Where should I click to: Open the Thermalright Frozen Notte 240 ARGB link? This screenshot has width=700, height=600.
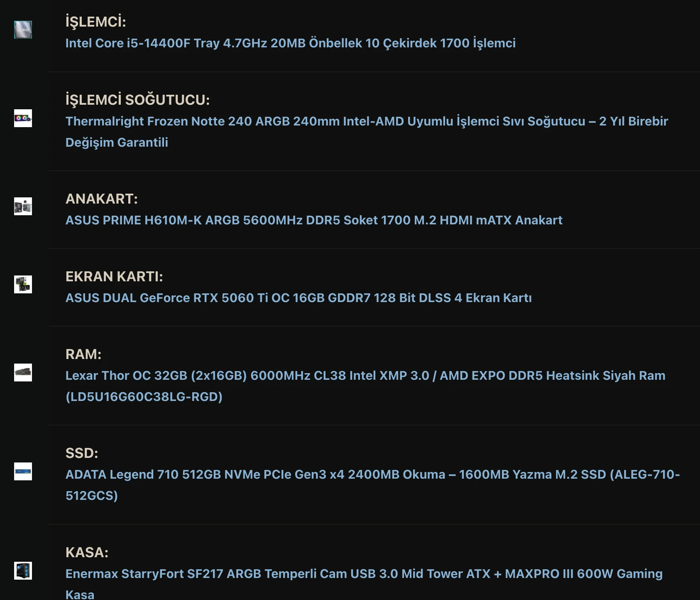pos(366,121)
